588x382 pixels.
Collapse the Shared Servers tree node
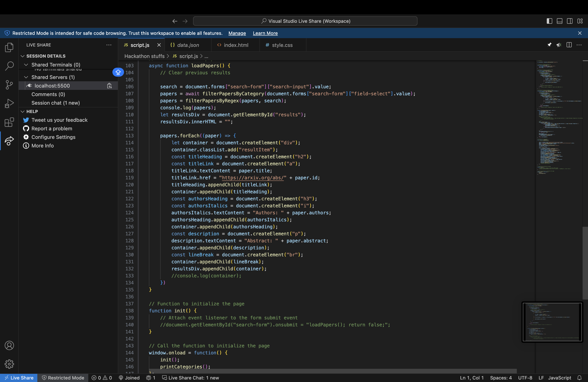click(26, 77)
